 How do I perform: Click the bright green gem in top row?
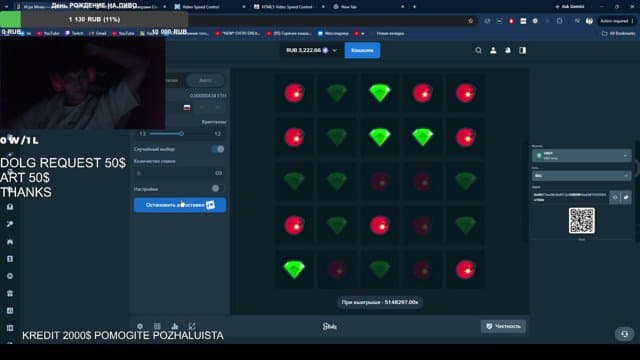[380, 93]
